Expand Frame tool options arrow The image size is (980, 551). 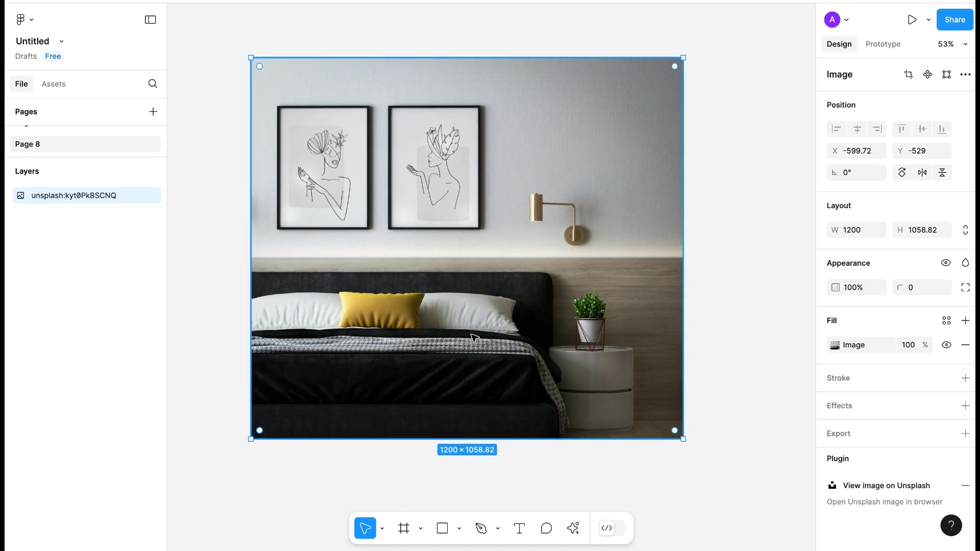[x=421, y=528]
